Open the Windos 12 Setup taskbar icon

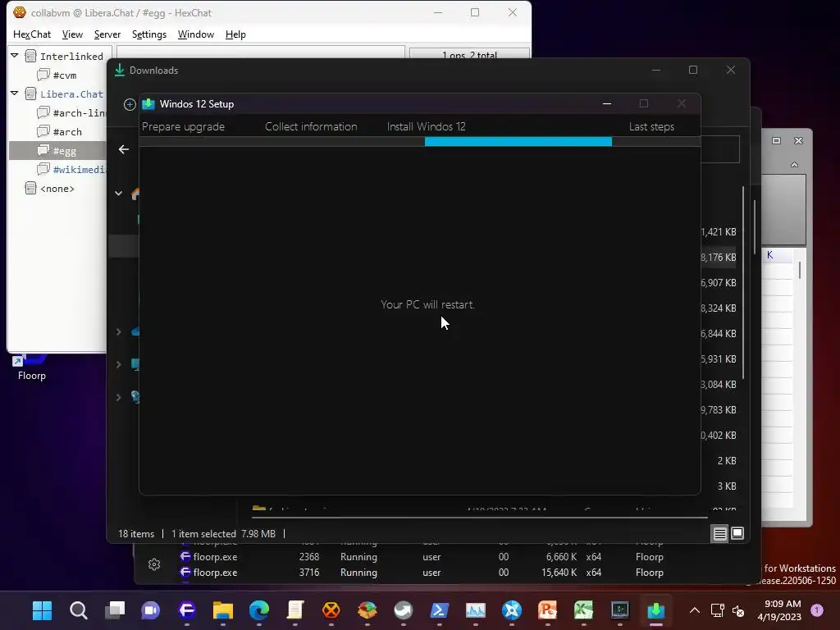655,610
